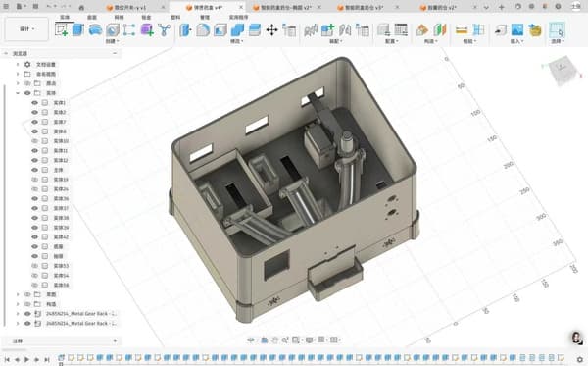Image resolution: width=588 pixels, height=366 pixels.
Task: Expand the second Metal Gear Rack component
Action: (x=18, y=323)
